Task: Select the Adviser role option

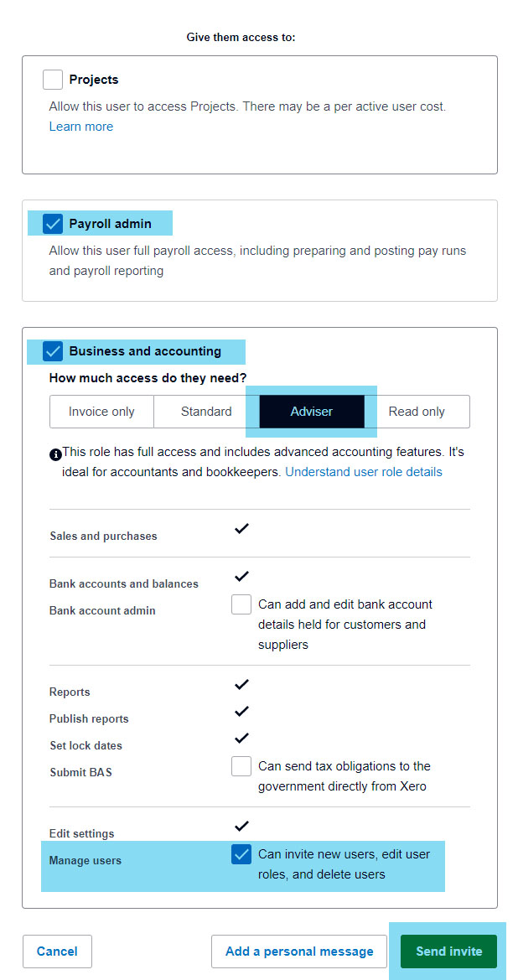Action: pyautogui.click(x=312, y=412)
